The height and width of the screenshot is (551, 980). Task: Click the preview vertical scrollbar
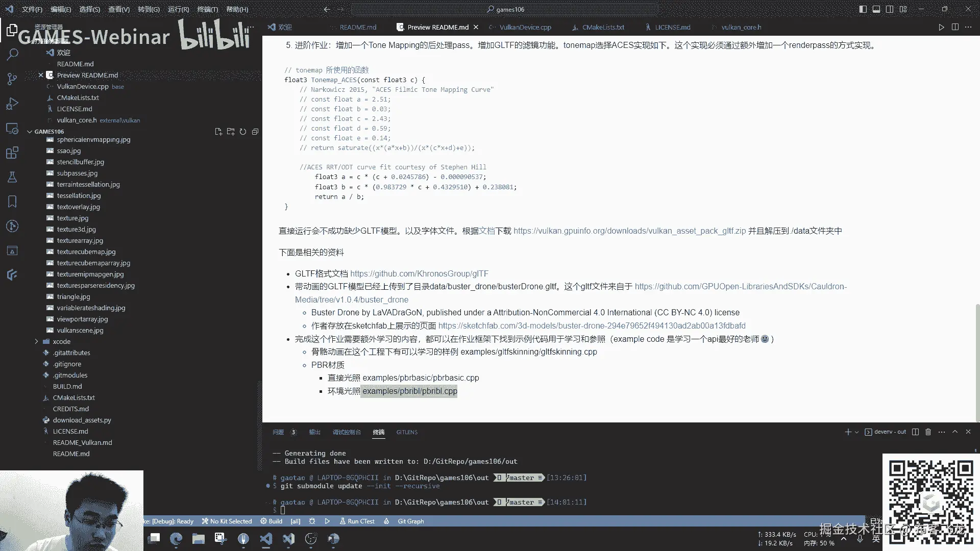977,362
